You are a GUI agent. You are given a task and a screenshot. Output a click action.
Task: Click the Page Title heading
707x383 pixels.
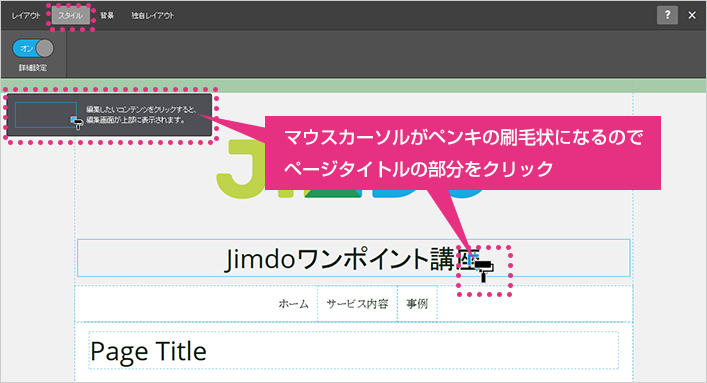click(x=354, y=351)
